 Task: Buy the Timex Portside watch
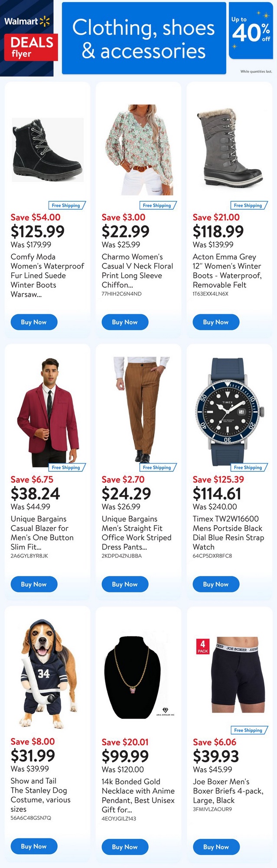[x=216, y=584]
